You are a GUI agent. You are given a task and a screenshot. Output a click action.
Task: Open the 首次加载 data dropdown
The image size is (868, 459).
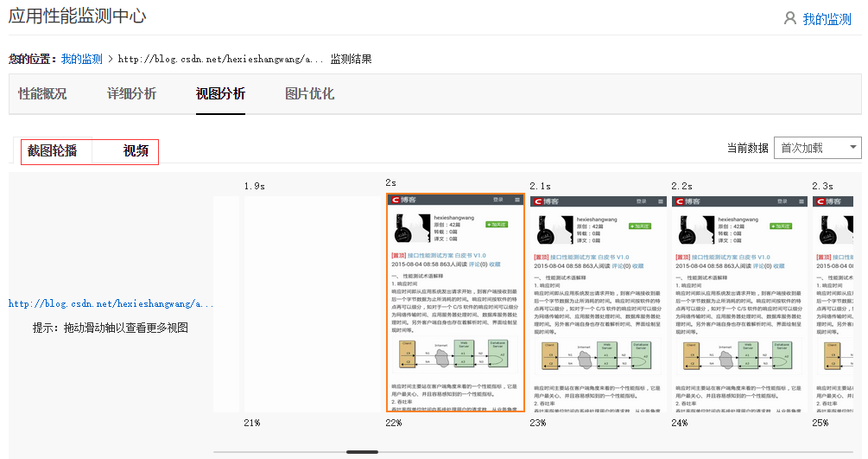click(x=818, y=148)
